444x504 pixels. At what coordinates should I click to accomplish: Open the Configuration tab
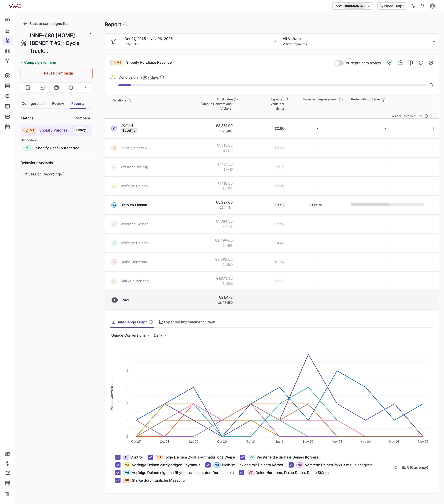point(33,104)
